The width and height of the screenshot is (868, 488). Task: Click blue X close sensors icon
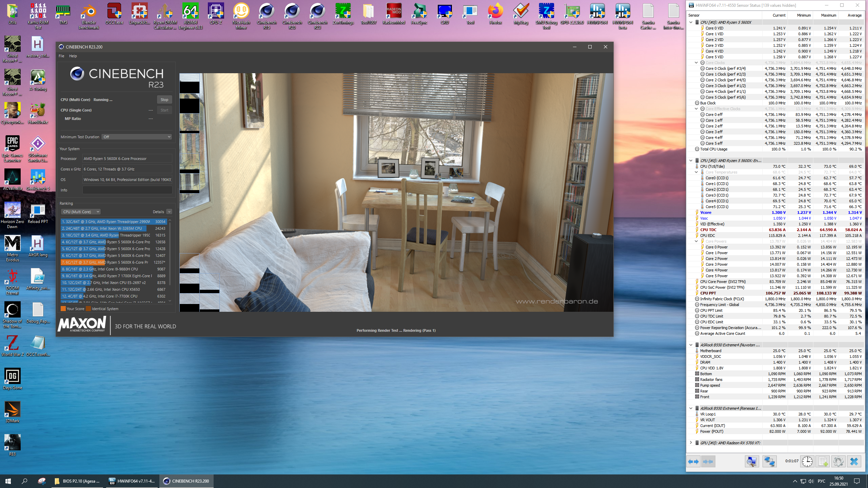click(854, 462)
